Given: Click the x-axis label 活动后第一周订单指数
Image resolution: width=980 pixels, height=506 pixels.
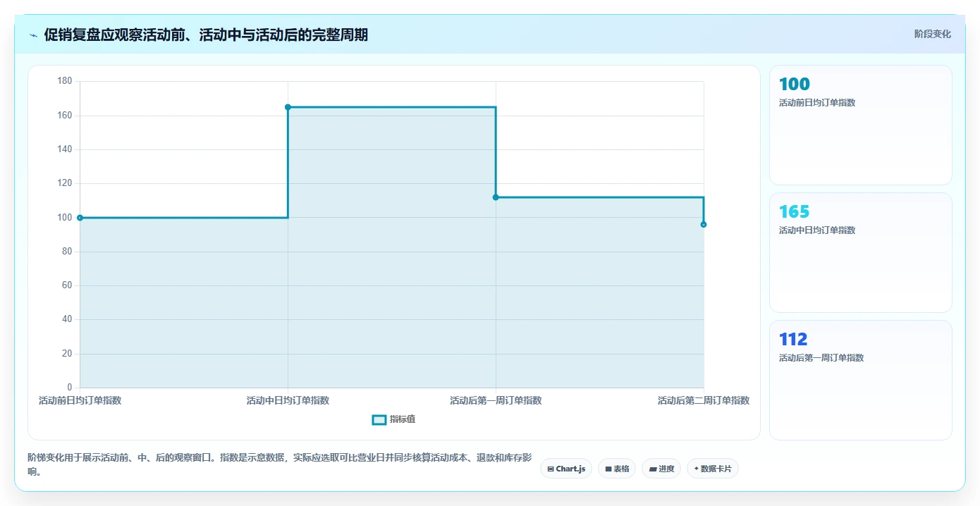Looking at the screenshot, I should 496,400.
